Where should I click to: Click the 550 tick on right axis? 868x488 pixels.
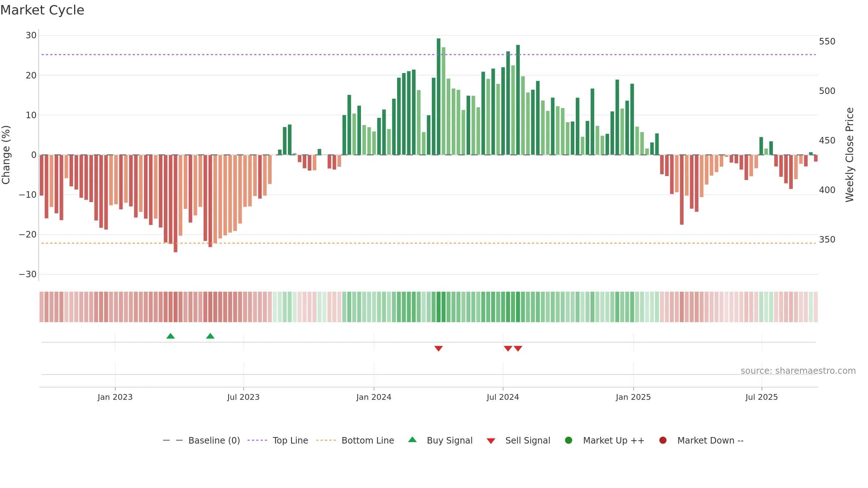(x=827, y=42)
